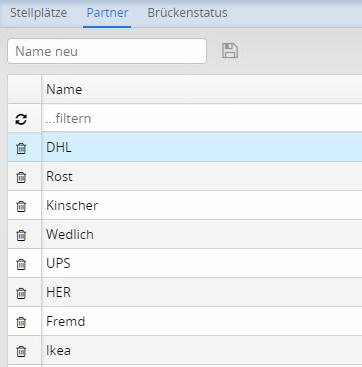362x367 pixels.
Task: Switch to the Stellplätze tab
Action: [x=38, y=13]
